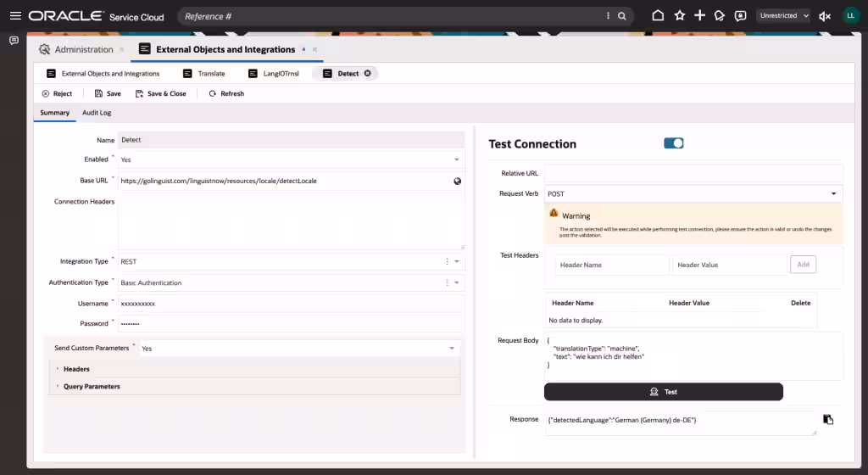Click the muted speaker icon
Viewport: 868px width, 475px height.
coord(824,16)
